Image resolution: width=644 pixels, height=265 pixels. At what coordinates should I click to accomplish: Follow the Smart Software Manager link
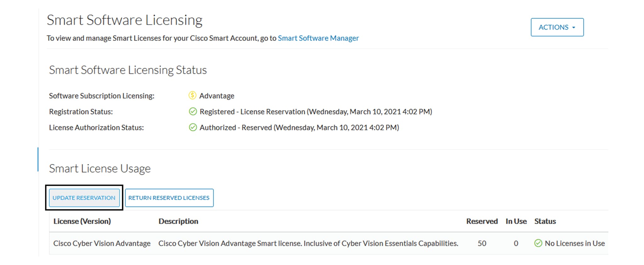318,38
